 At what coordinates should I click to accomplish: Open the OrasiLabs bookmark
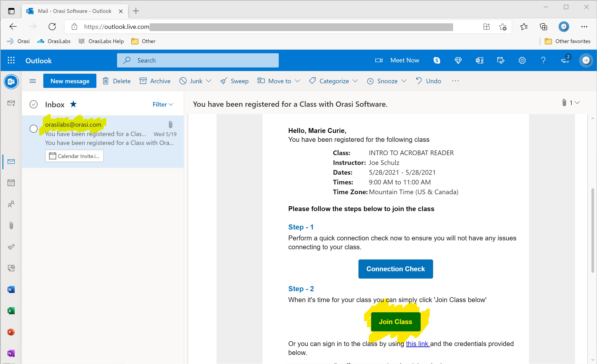click(x=54, y=41)
